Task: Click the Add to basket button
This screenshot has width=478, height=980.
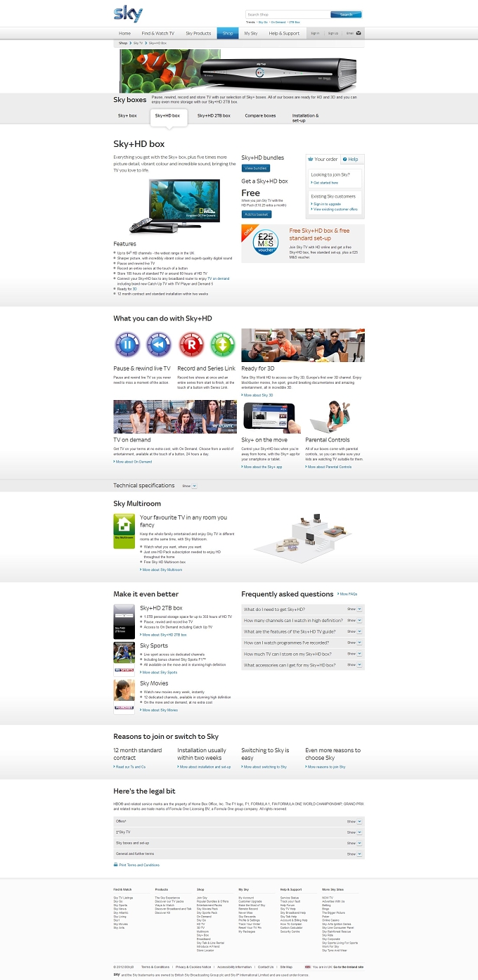Action: click(x=256, y=214)
